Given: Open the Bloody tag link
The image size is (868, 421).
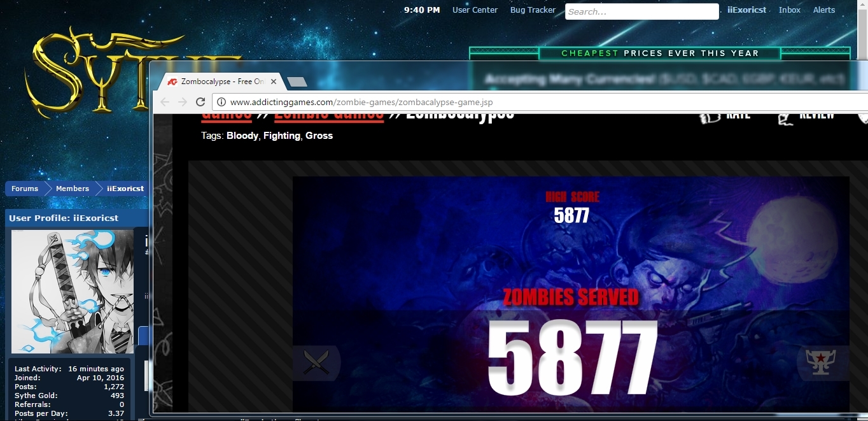Looking at the screenshot, I should (x=242, y=136).
